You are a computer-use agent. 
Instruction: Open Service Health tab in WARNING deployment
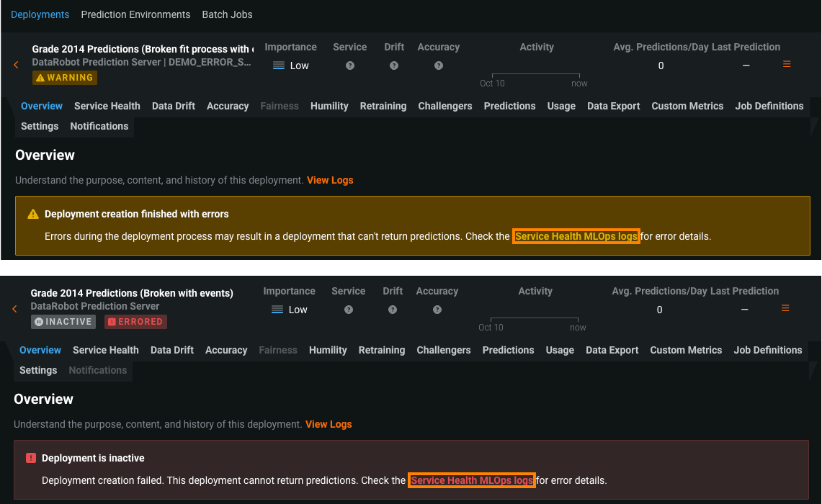(x=107, y=106)
